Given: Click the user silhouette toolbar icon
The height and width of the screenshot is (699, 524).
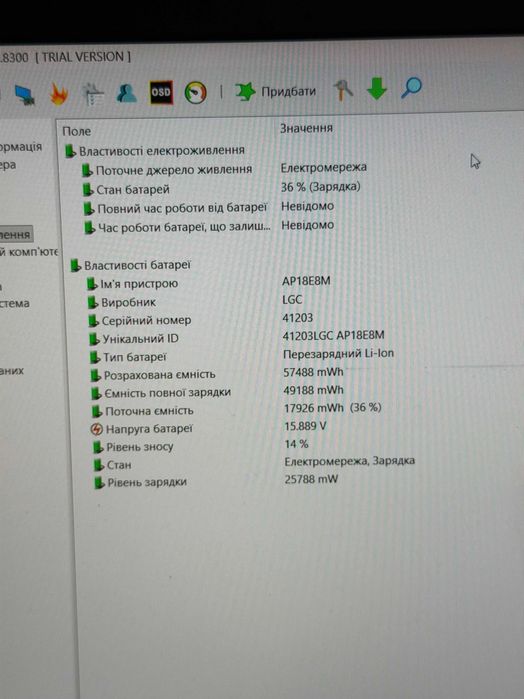Looking at the screenshot, I should (x=126, y=93).
